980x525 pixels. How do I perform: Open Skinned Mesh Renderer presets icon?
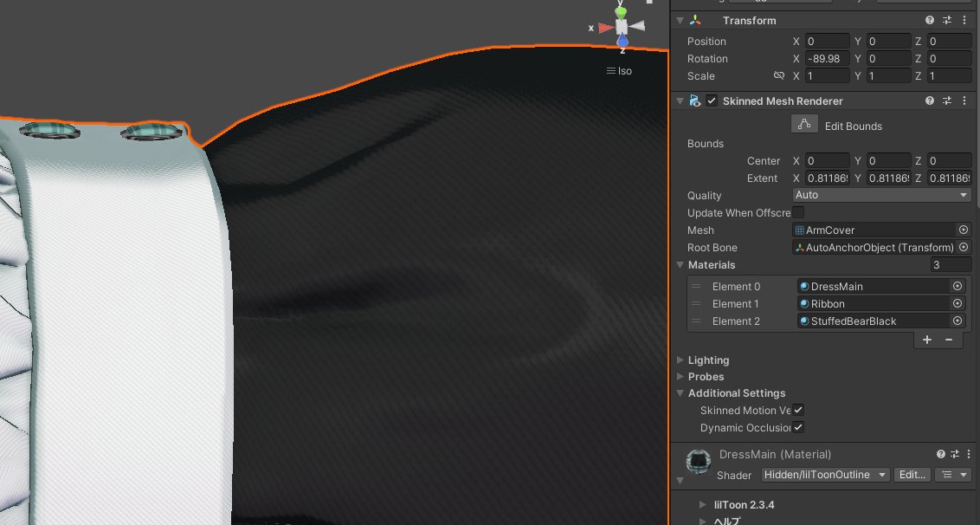tap(947, 100)
